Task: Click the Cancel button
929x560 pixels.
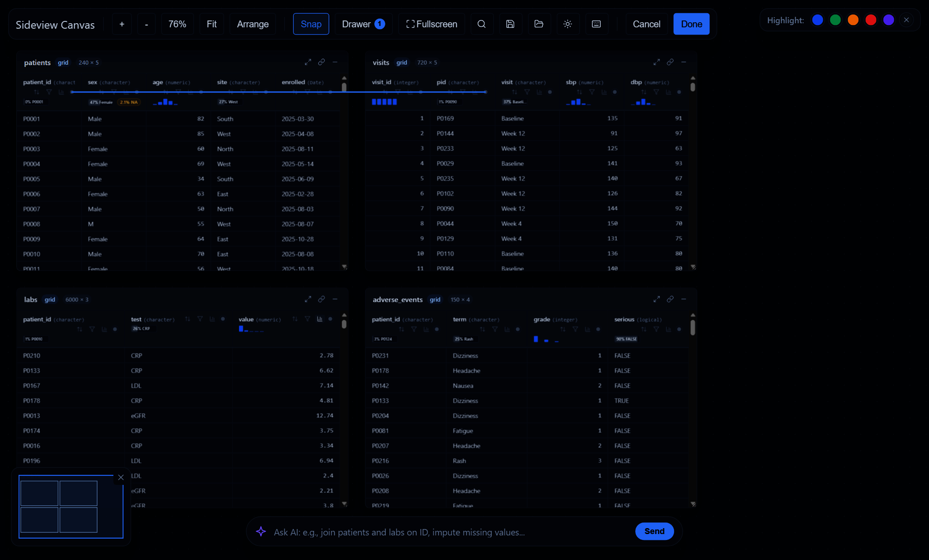Action: pos(647,24)
